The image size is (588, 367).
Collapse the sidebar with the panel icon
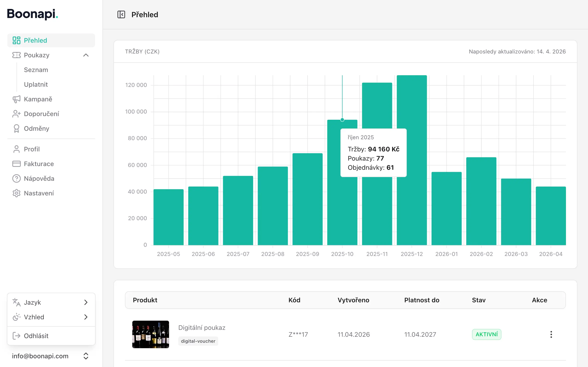coord(122,14)
